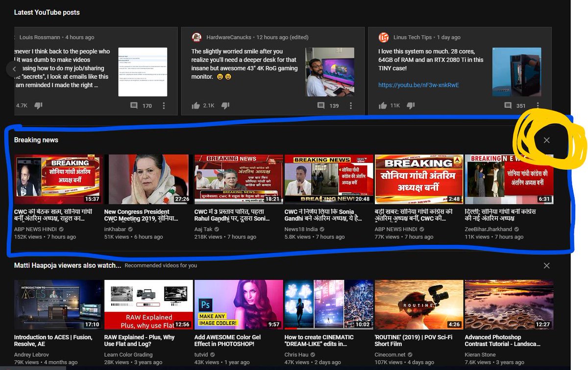Open Aaj Tak channel link
Screen dimensions: 588x370
point(203,229)
